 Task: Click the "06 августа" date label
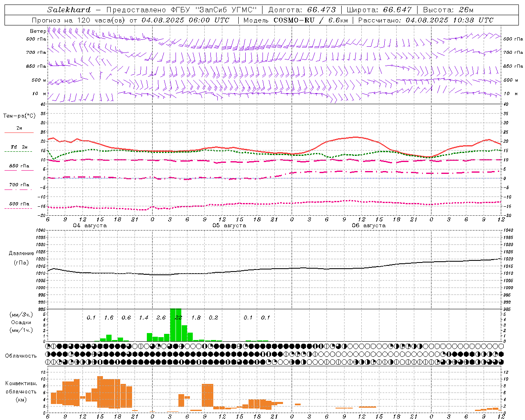[369, 226]
